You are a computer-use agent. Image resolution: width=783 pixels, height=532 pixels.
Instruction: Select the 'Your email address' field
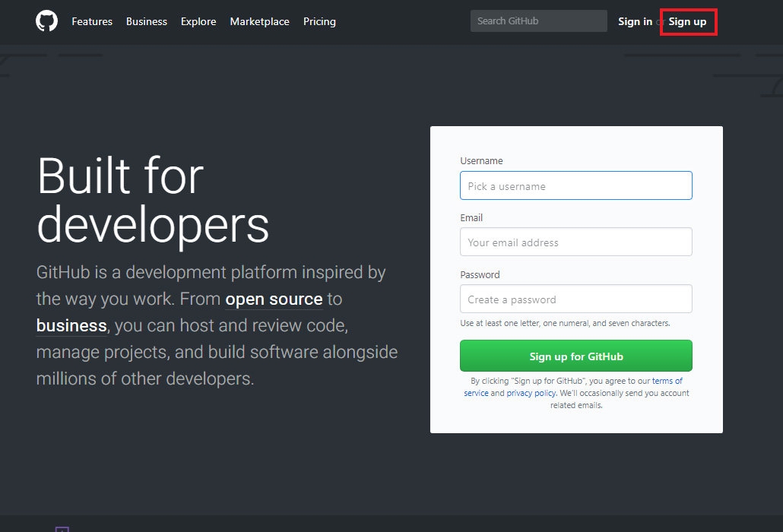tap(575, 242)
